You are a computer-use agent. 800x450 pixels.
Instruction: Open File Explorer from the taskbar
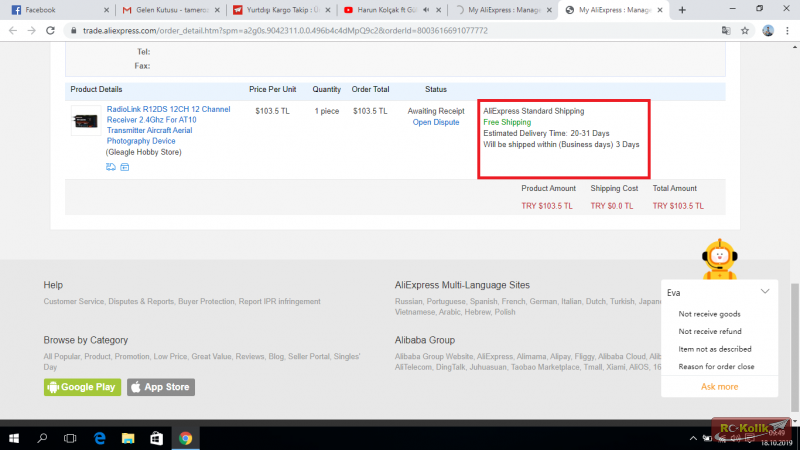click(x=128, y=438)
